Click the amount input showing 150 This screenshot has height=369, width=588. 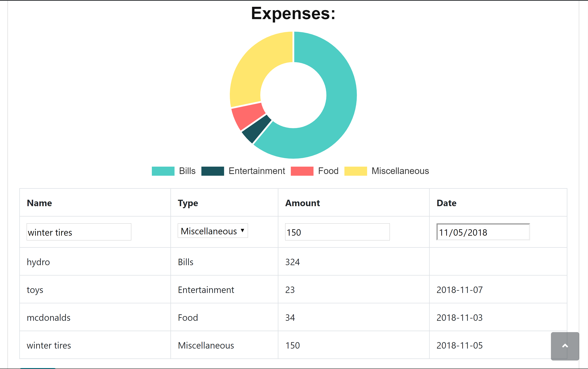337,232
